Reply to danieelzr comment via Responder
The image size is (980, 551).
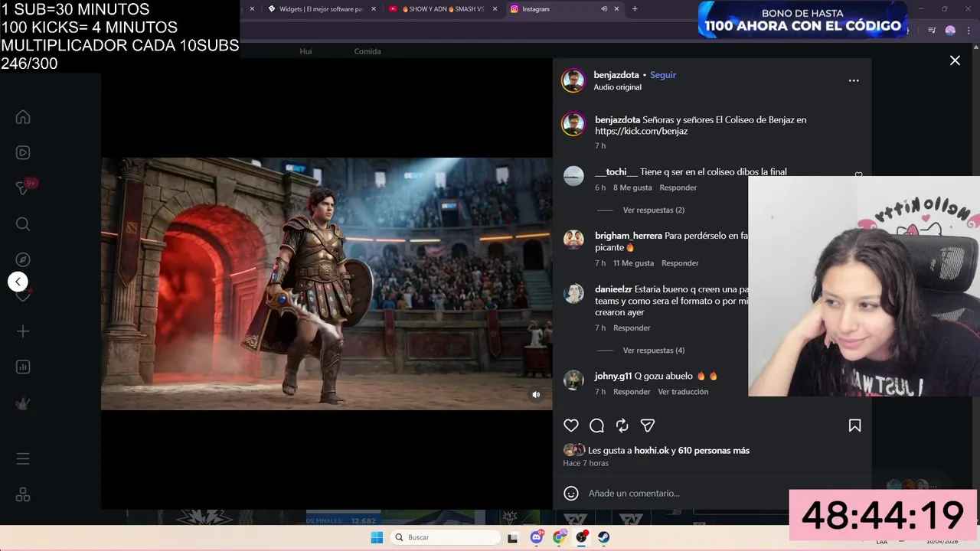(632, 328)
